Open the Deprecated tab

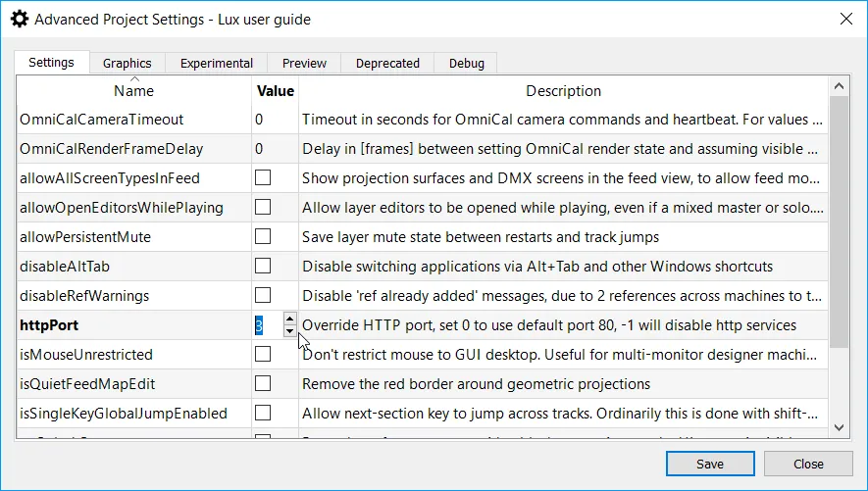pos(387,63)
